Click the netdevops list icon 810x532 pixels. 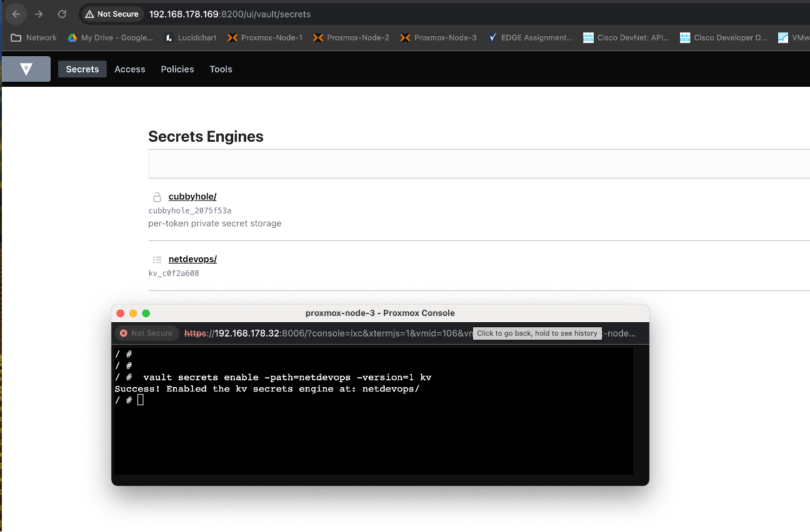157,259
